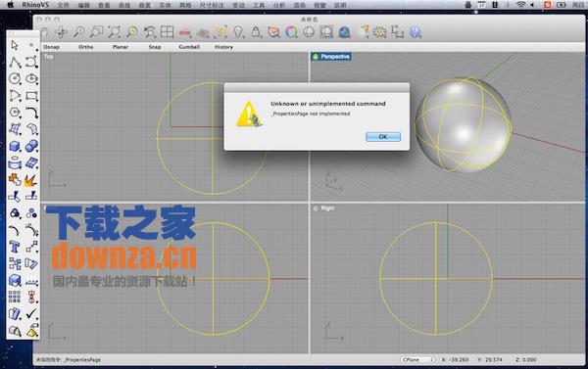Choose the Boolean union spheres tool

(32, 146)
